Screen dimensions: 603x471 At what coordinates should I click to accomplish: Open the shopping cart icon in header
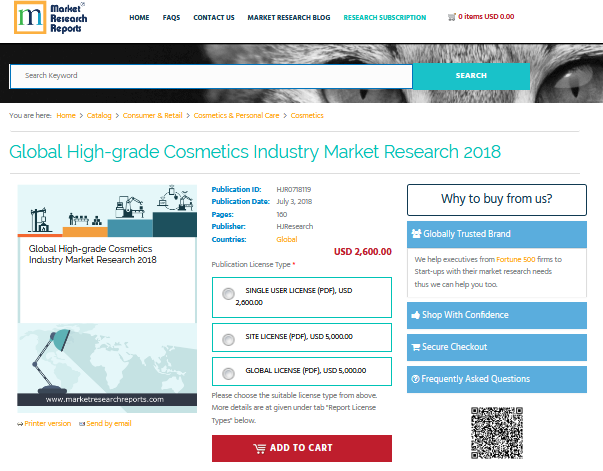(451, 17)
